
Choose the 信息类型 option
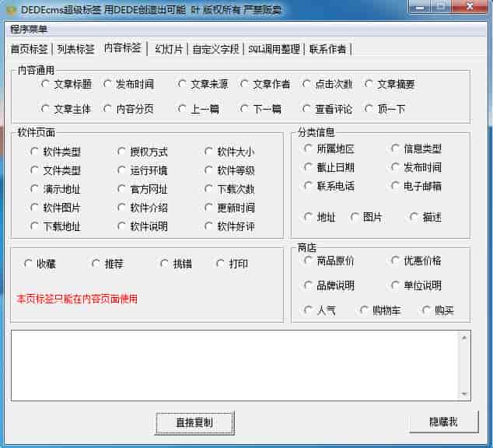pyautogui.click(x=416, y=149)
